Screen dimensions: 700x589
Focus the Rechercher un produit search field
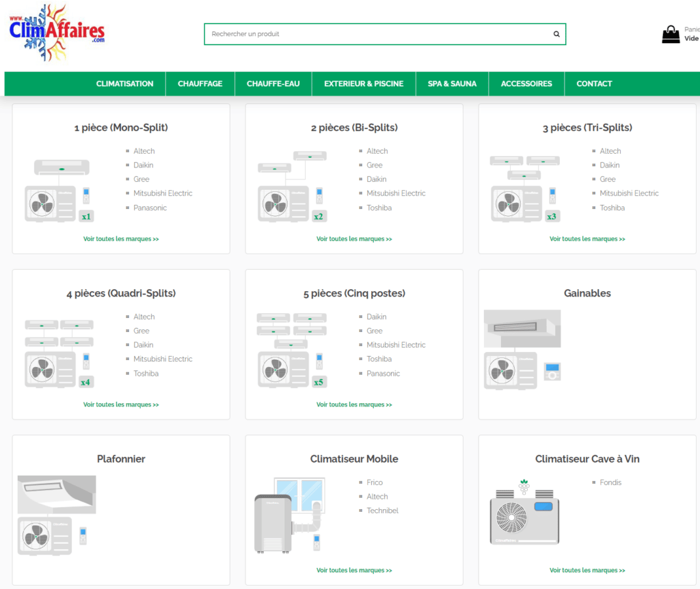tap(385, 34)
